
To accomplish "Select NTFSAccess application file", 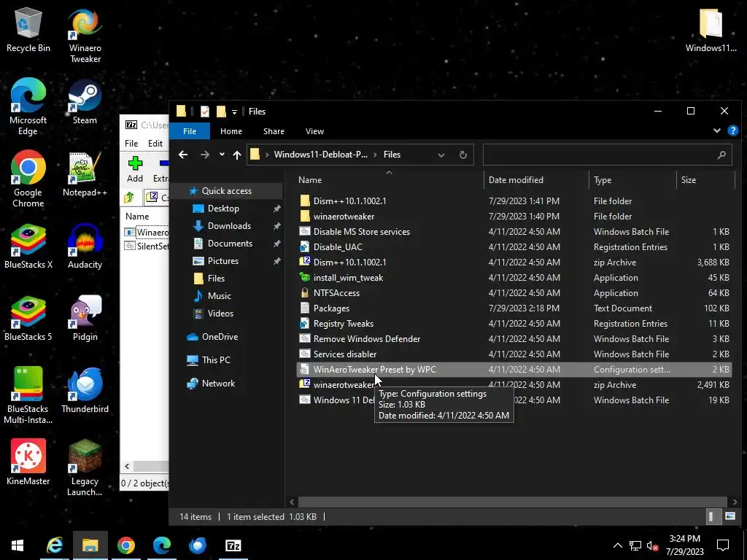I will pyautogui.click(x=514, y=293).
